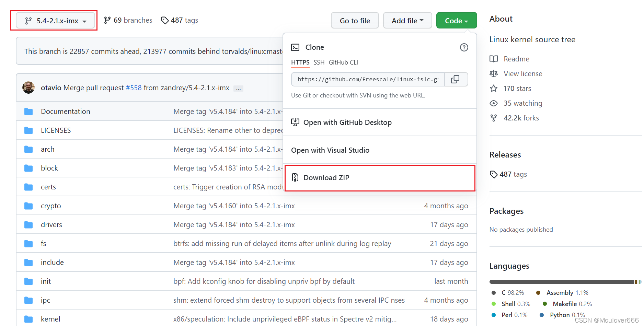Open the ipc directory

pos(45,300)
